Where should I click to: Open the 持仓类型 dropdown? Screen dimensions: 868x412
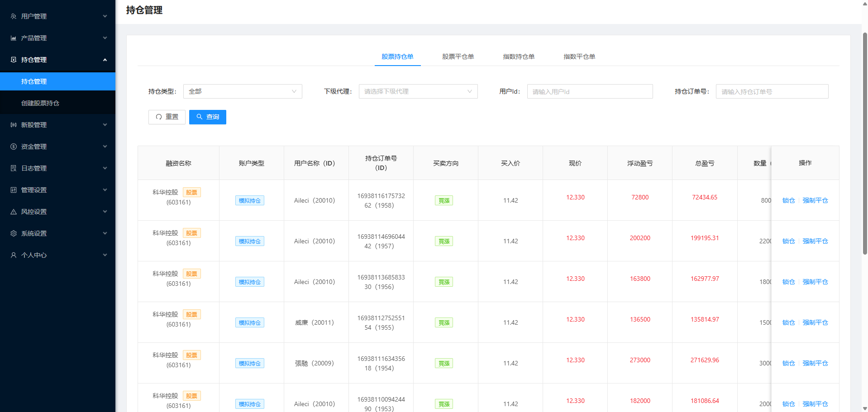(x=242, y=91)
